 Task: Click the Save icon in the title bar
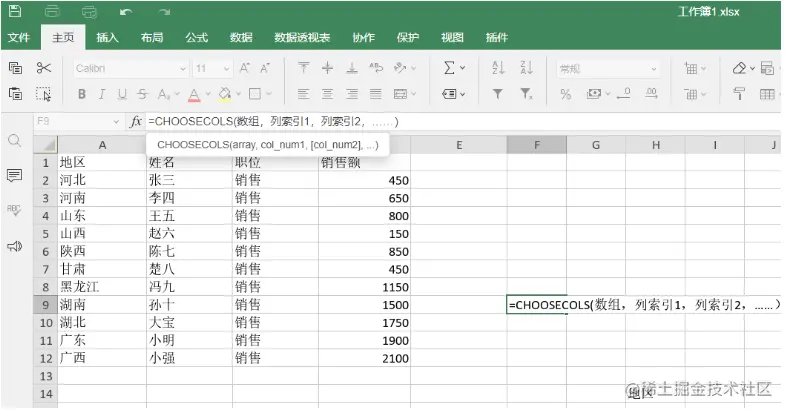pyautogui.click(x=16, y=11)
